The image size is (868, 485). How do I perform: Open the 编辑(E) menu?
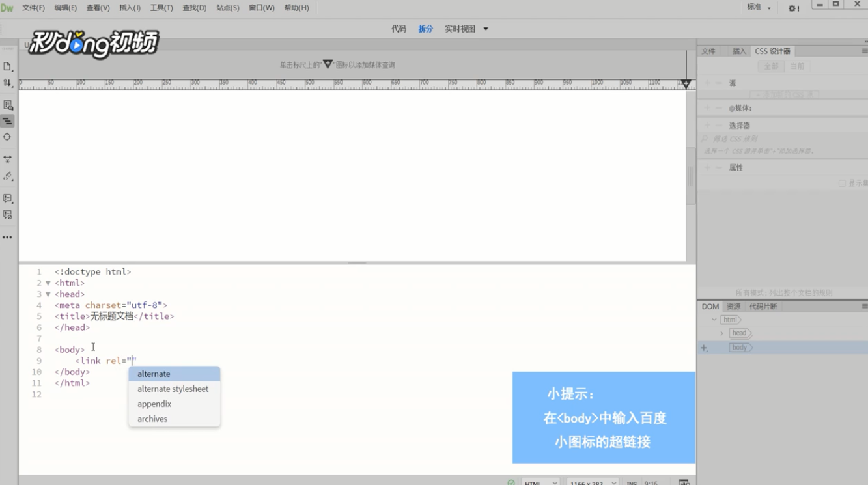(x=65, y=8)
